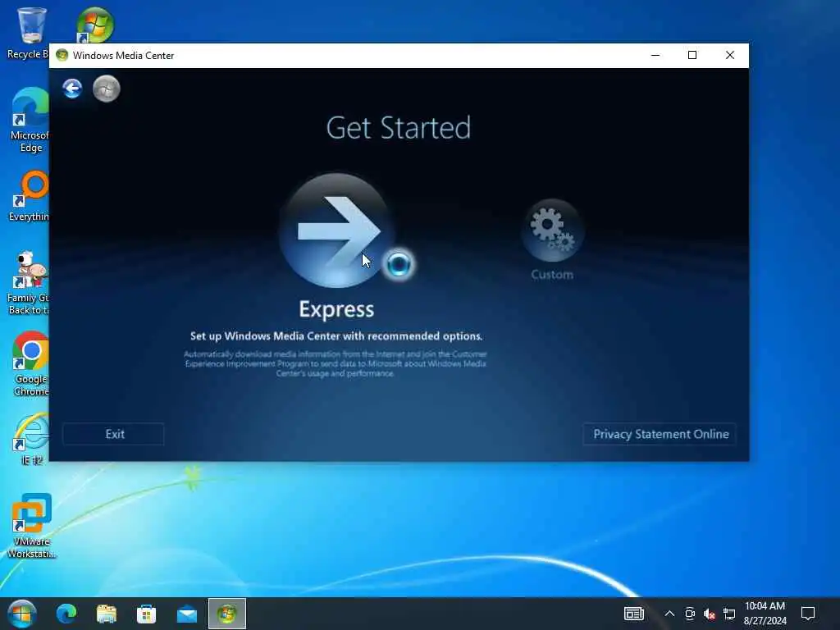Go back with the blue arrow button
This screenshot has width=840, height=630.
(x=72, y=89)
